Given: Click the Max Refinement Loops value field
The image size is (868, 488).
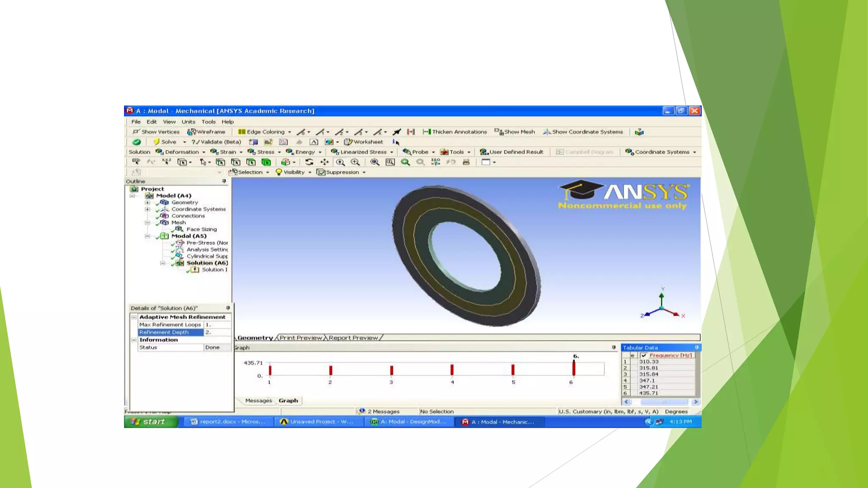Looking at the screenshot, I should click(218, 324).
